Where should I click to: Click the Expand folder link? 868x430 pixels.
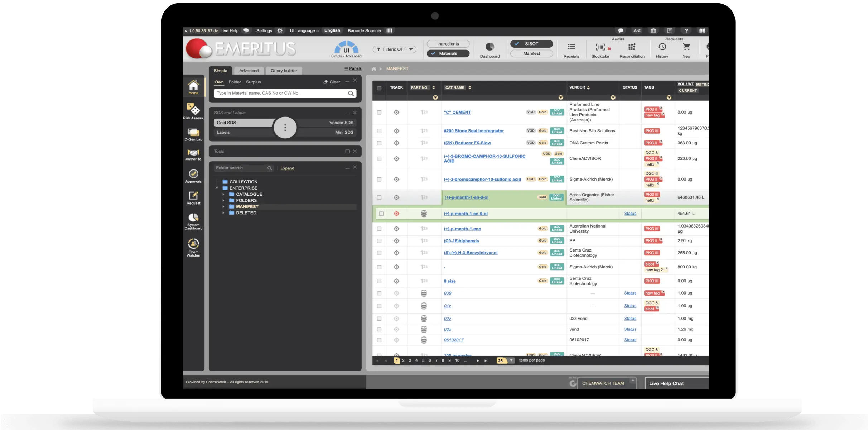287,168
